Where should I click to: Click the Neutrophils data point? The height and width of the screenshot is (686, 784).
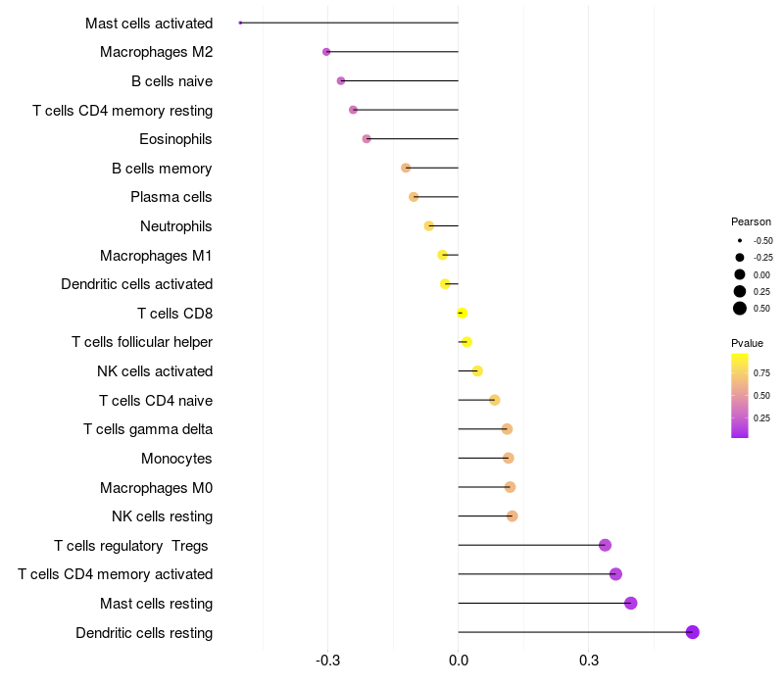pyautogui.click(x=429, y=226)
